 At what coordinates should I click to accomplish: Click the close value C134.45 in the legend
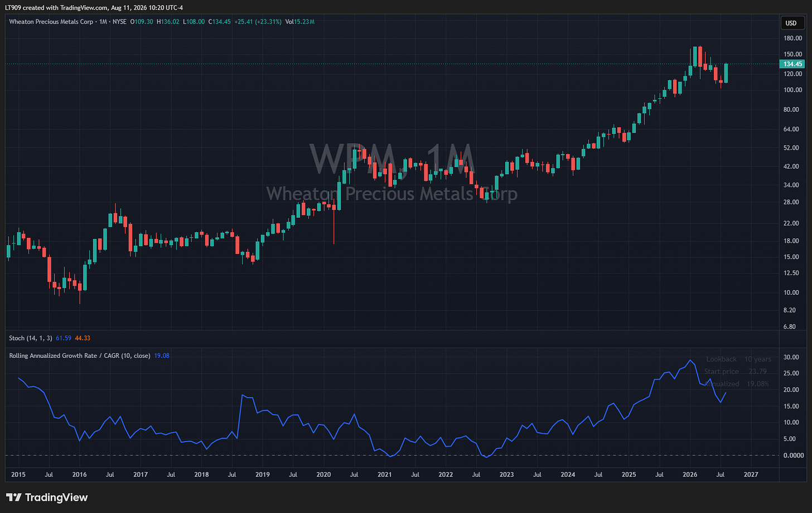click(220, 22)
